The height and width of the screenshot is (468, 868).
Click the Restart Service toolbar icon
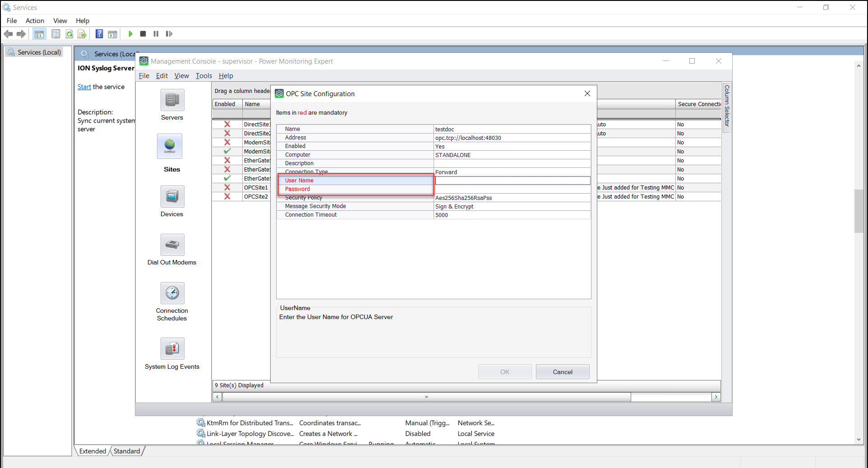click(x=169, y=34)
